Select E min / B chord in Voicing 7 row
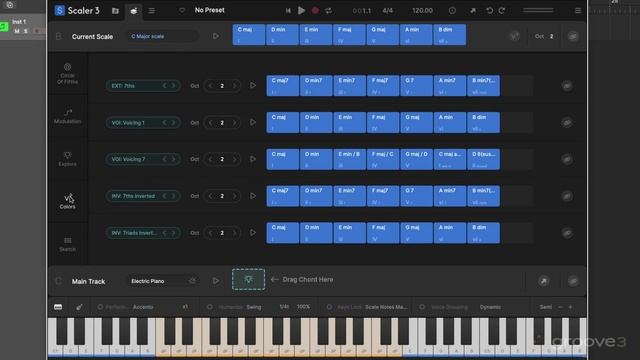640x360 pixels. click(349, 159)
